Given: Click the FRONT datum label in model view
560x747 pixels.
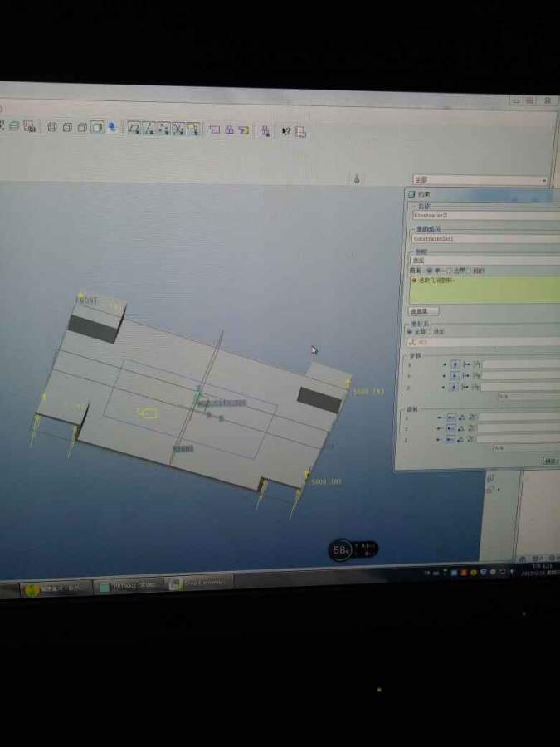Looking at the screenshot, I should pos(86,300).
